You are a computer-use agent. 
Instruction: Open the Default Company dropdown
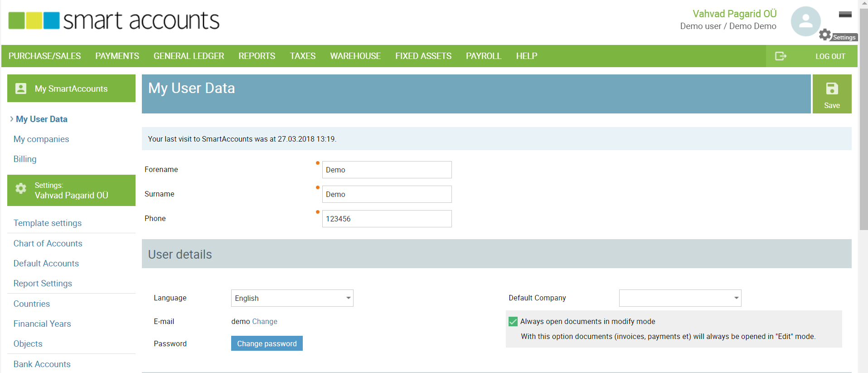pyautogui.click(x=680, y=298)
